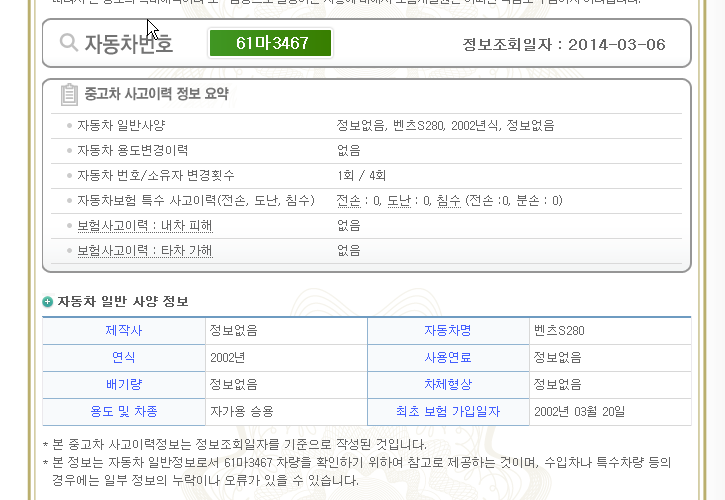
Task: Click the 자동차번호 label
Action: coord(129,44)
